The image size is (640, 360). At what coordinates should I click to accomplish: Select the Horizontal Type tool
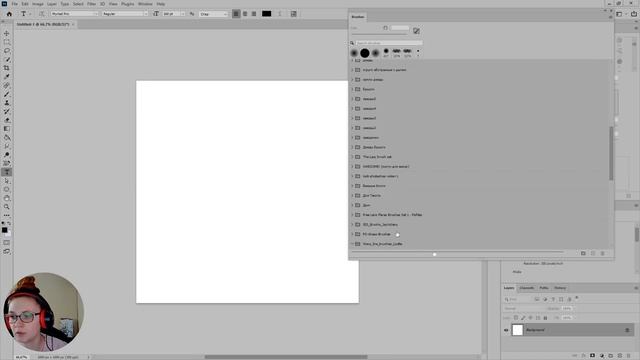click(x=7, y=172)
